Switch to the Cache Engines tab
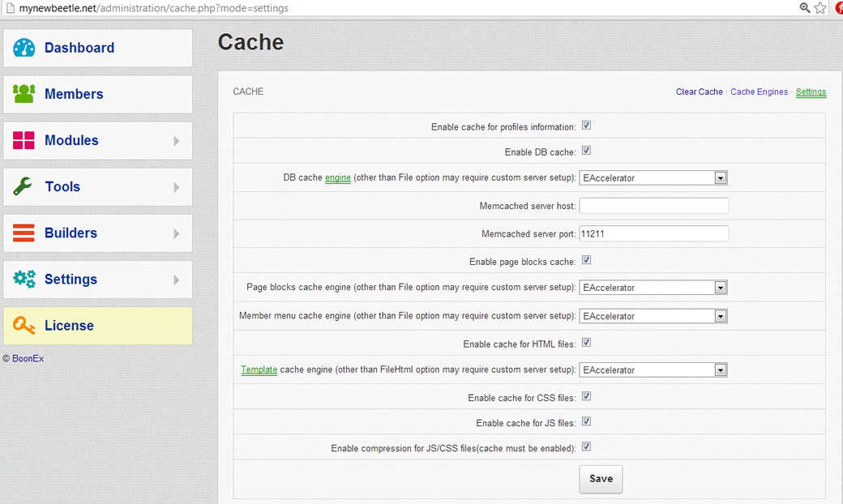 (x=759, y=92)
